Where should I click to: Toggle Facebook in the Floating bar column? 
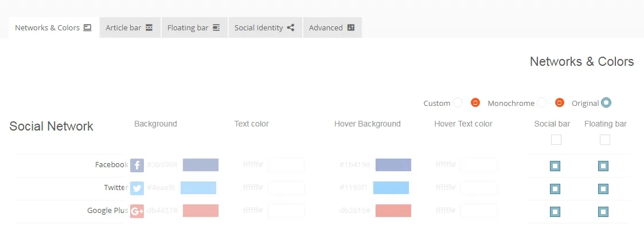603,166
